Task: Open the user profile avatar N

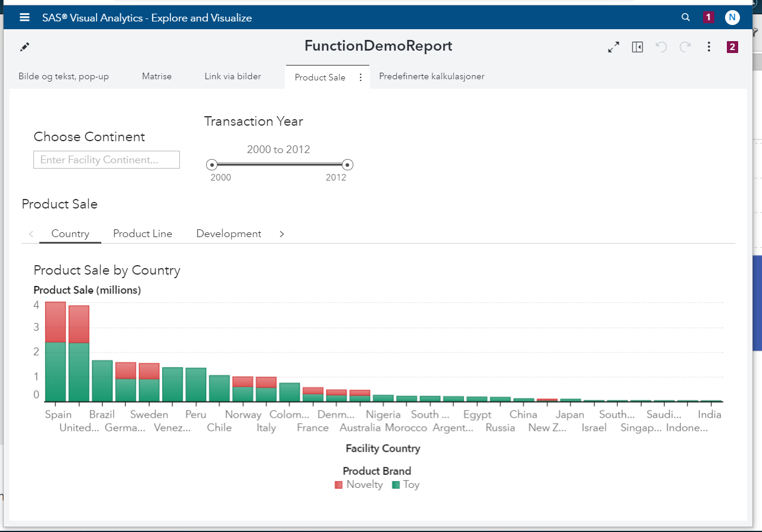Action: tap(732, 17)
